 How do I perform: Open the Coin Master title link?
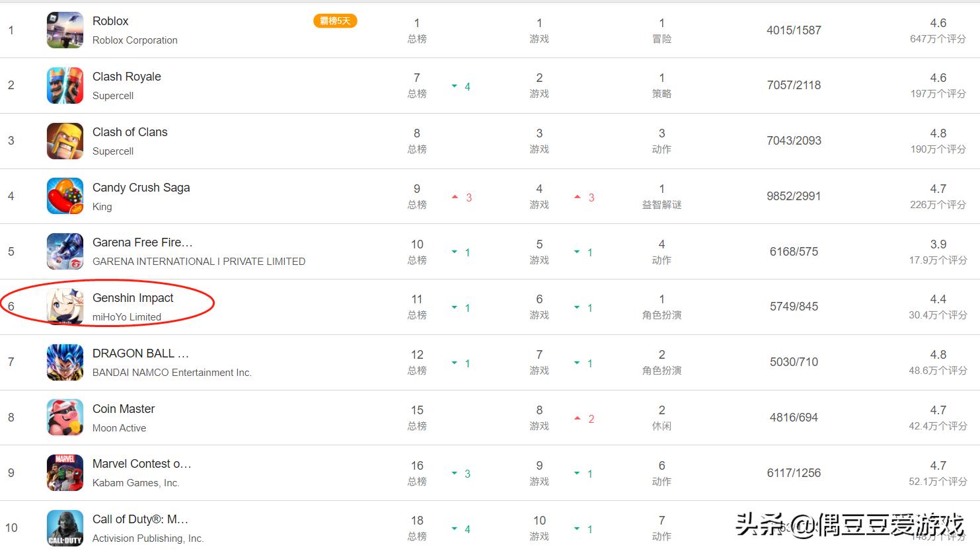click(124, 409)
